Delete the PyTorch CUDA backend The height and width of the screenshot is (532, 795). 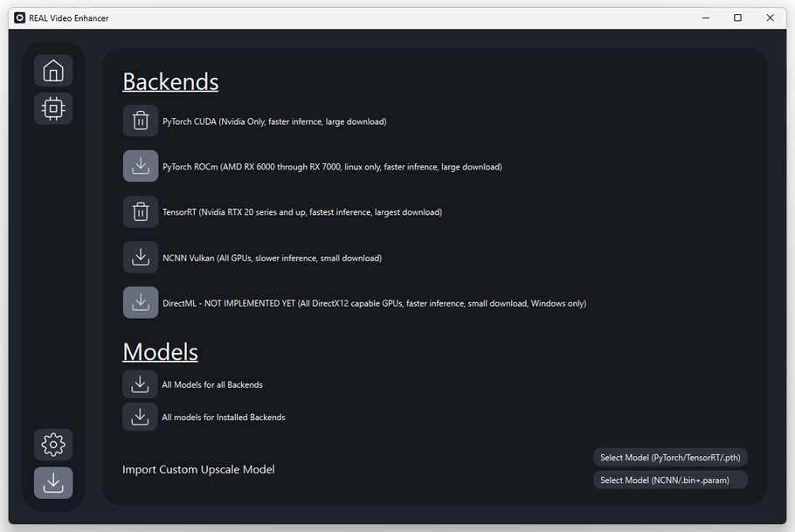point(141,121)
